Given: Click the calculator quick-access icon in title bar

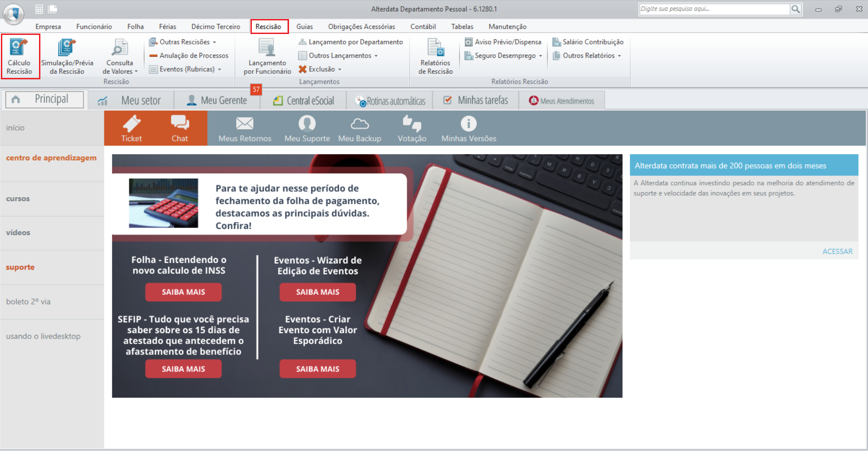Looking at the screenshot, I should tap(39, 9).
